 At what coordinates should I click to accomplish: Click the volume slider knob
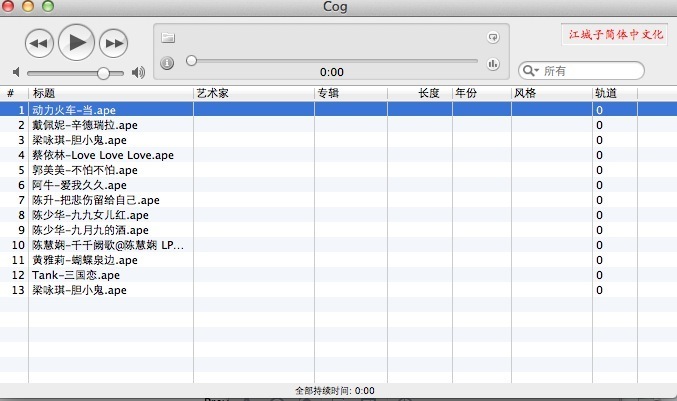point(103,73)
